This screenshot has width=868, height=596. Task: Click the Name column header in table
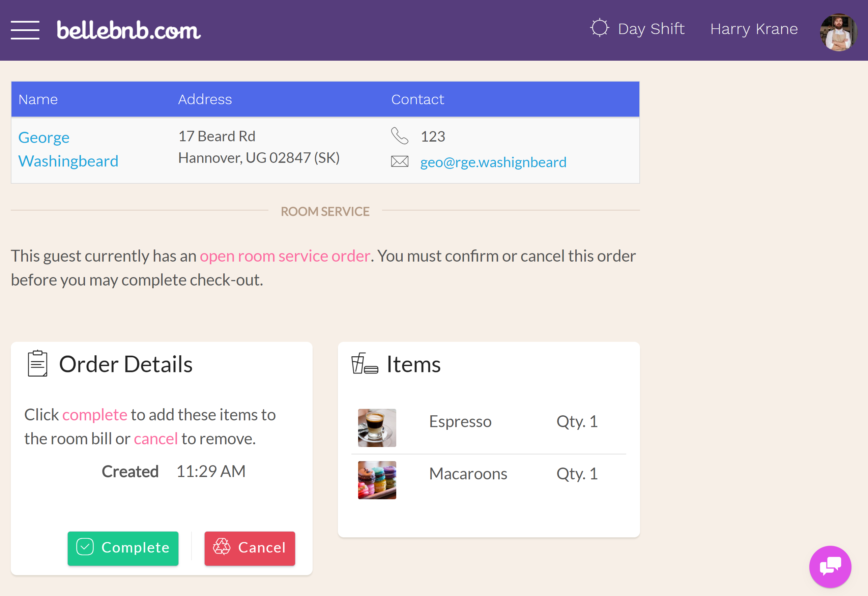point(38,99)
